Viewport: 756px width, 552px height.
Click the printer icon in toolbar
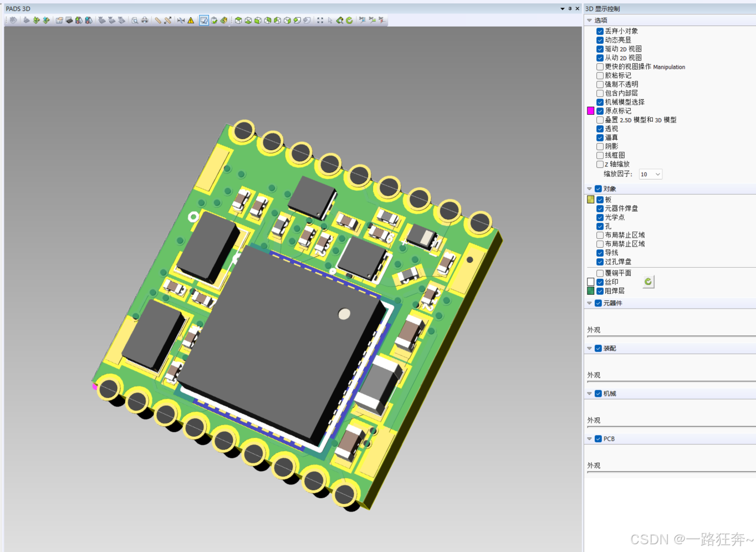pos(145,20)
